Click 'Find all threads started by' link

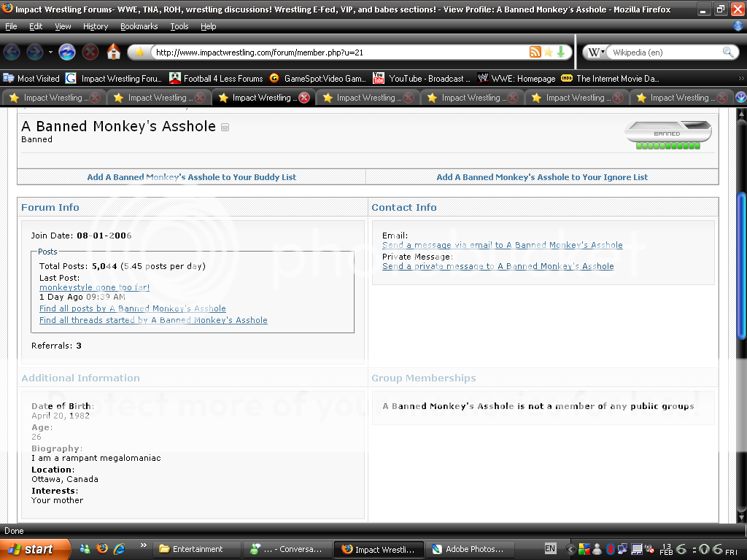click(x=153, y=320)
